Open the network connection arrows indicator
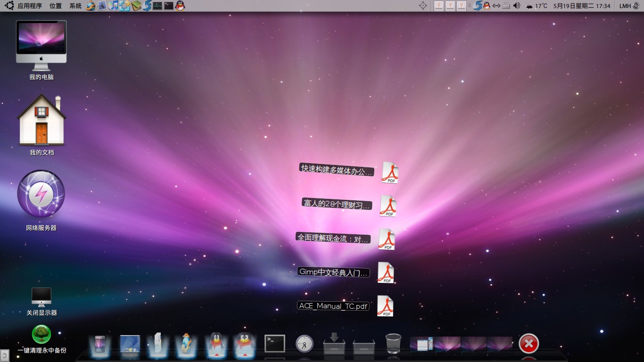This screenshot has height=362, width=644. click(496, 6)
